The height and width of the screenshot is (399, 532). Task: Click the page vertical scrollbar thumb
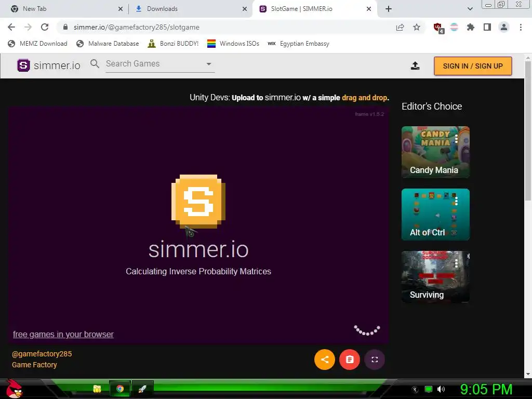click(528, 130)
